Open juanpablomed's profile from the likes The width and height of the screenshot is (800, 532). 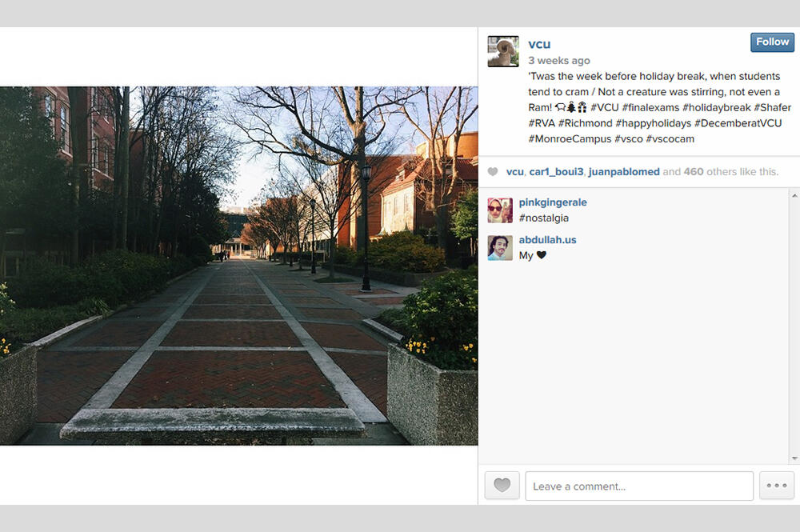click(623, 172)
